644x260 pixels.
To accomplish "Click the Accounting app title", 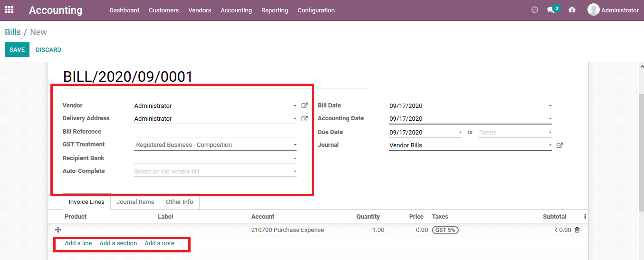I will [56, 10].
